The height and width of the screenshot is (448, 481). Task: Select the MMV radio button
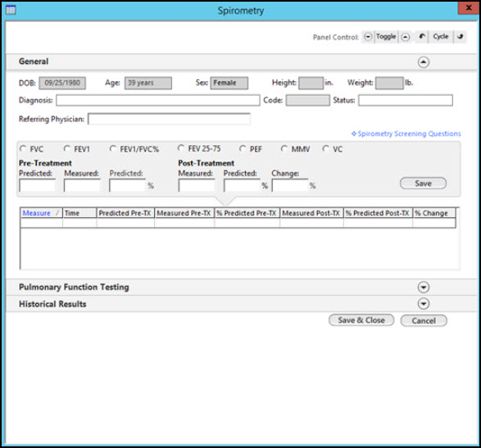coord(284,149)
